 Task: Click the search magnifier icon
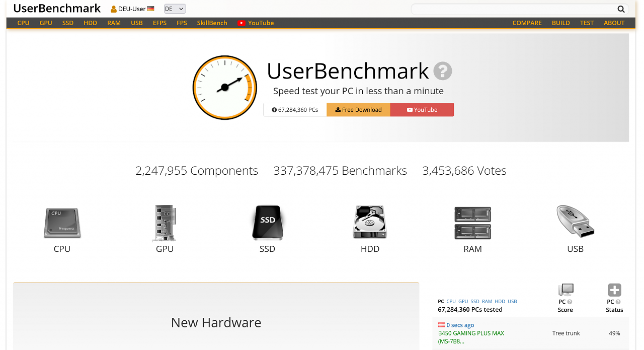[621, 9]
